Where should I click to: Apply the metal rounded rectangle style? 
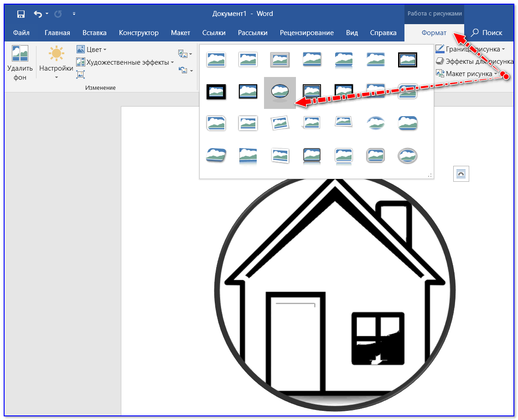pyautogui.click(x=375, y=155)
